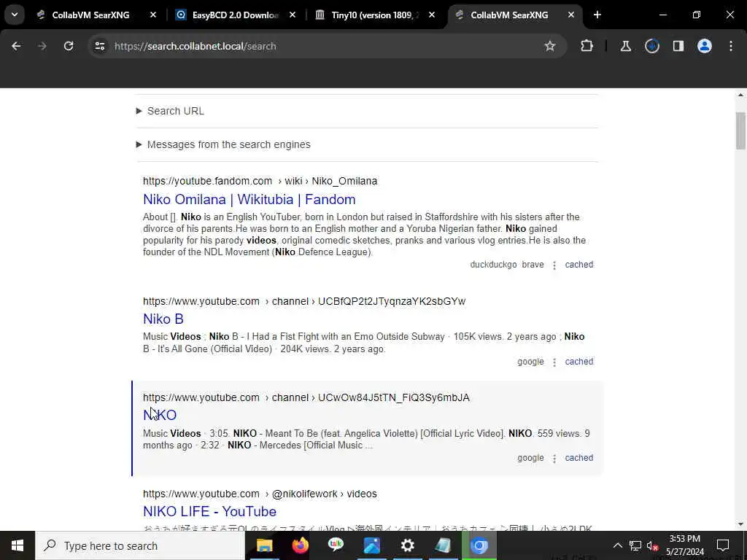Switch to the EasyBCD 2.0 Download tab
The image size is (747, 560).
click(236, 15)
